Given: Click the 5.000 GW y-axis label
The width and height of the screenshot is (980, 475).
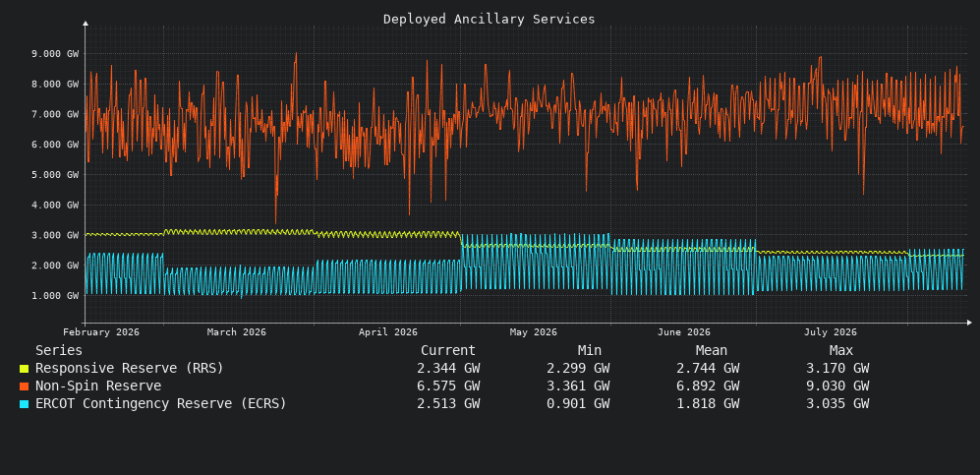Looking at the screenshot, I should click(x=55, y=174).
